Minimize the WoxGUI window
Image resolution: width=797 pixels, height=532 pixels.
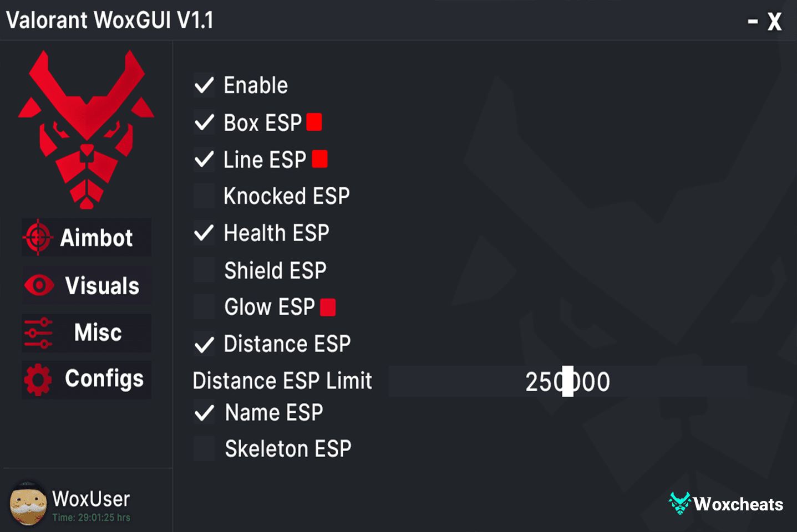click(x=753, y=22)
